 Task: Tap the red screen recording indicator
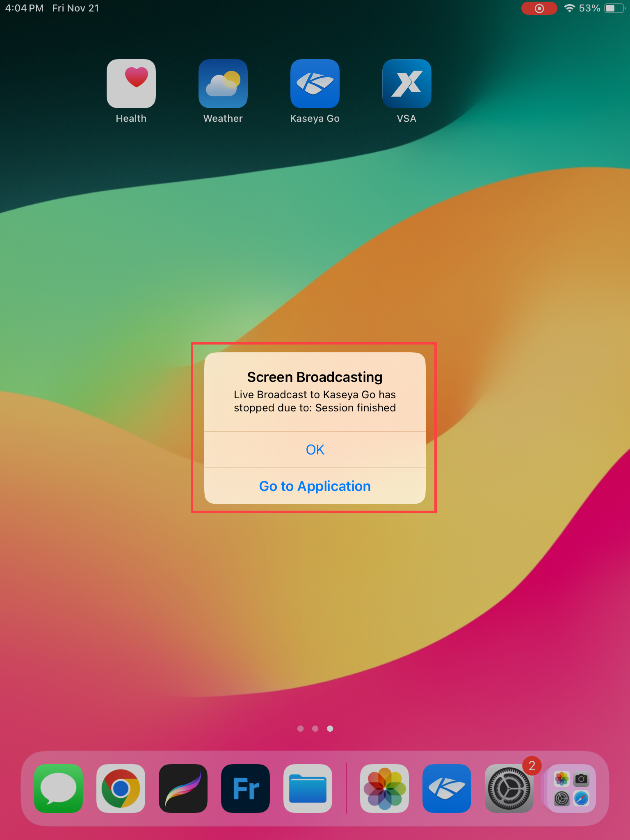539,8
